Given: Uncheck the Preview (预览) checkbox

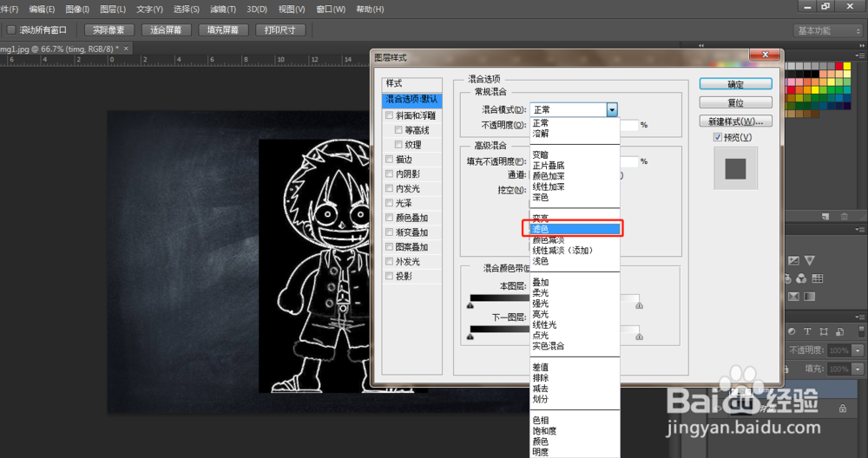Looking at the screenshot, I should (x=718, y=137).
